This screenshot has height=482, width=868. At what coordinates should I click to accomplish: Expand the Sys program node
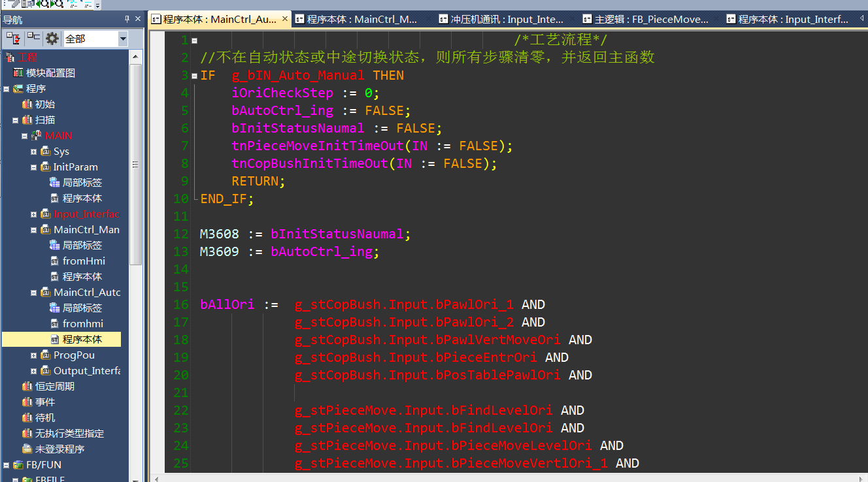coord(34,152)
